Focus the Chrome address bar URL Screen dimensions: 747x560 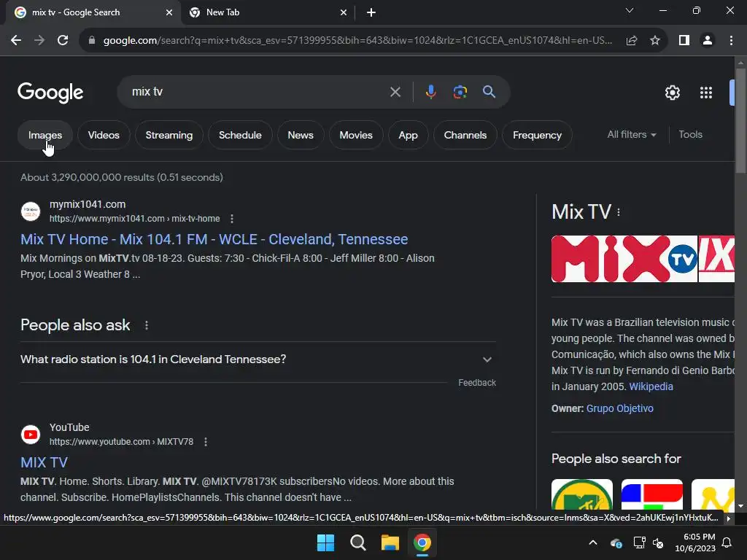coord(357,41)
